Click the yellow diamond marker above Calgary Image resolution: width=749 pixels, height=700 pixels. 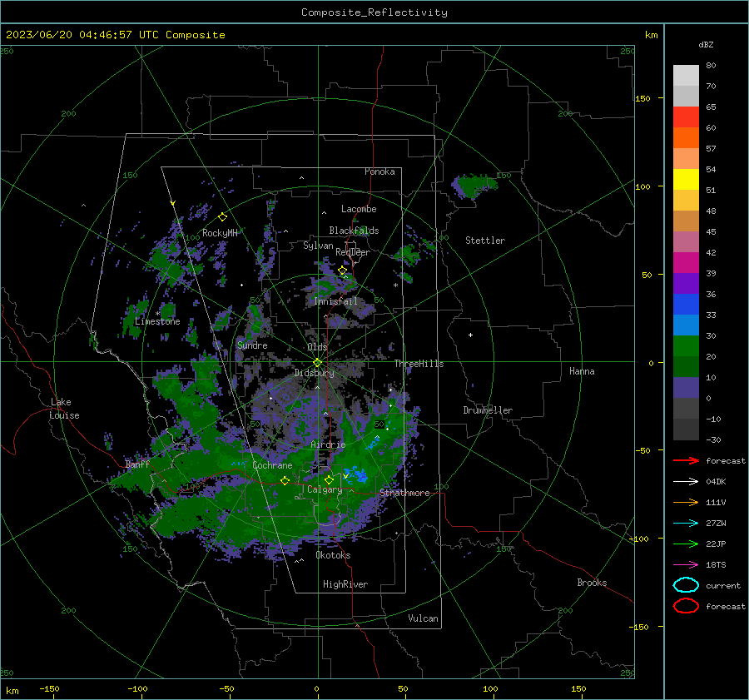click(x=329, y=479)
